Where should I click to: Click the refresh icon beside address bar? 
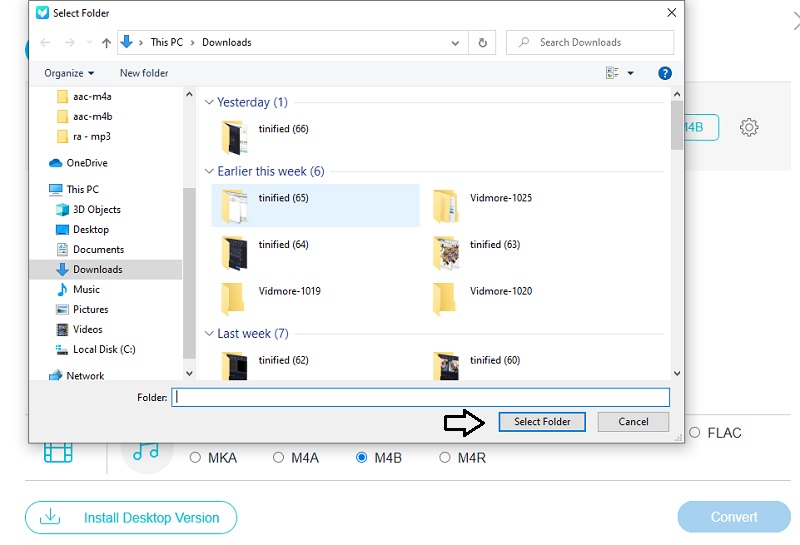click(x=483, y=43)
